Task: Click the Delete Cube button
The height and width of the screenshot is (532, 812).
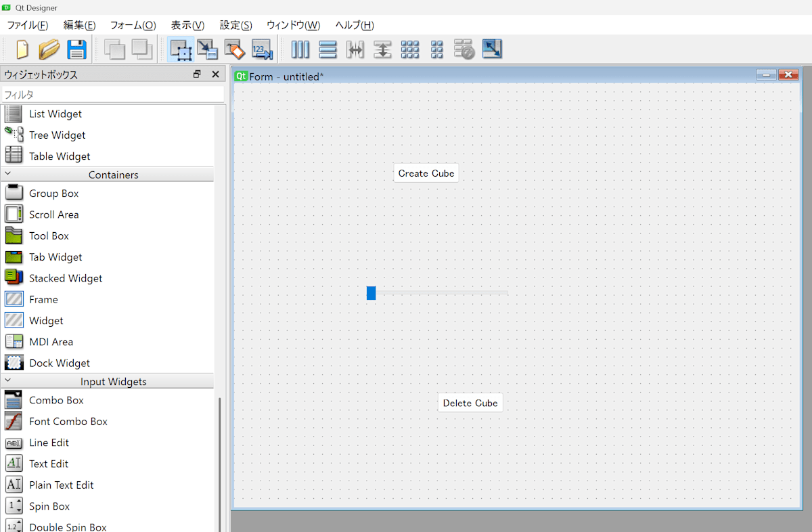Action: 470,403
